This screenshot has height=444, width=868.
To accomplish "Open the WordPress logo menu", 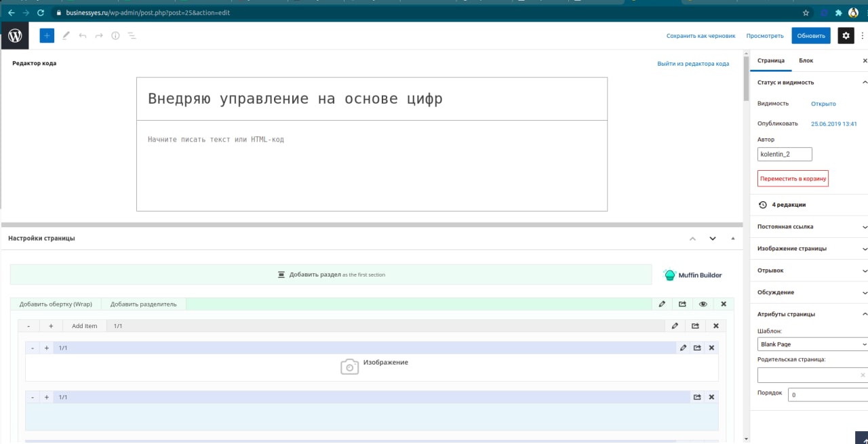I will point(15,36).
